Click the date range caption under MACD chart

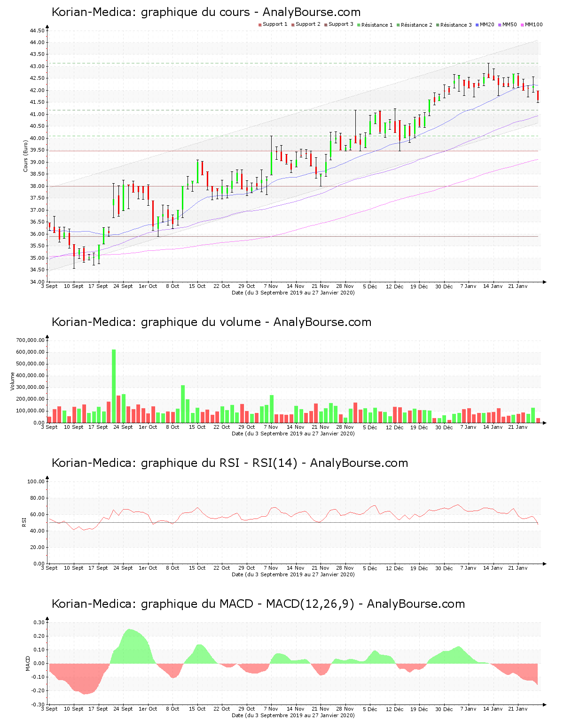pyautogui.click(x=293, y=715)
